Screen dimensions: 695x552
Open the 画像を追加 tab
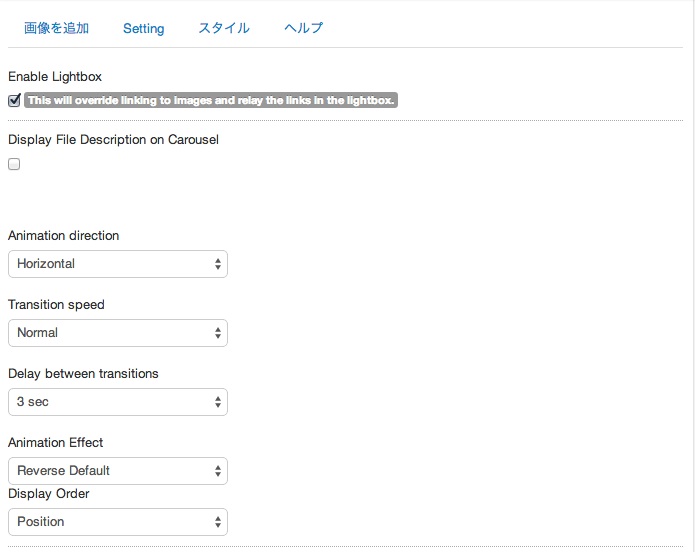(56, 28)
